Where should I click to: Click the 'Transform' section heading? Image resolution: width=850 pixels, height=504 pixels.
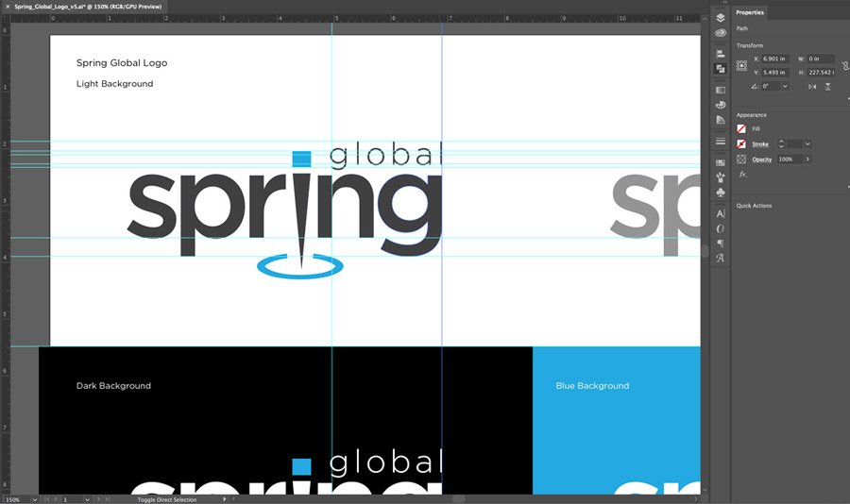click(x=750, y=45)
